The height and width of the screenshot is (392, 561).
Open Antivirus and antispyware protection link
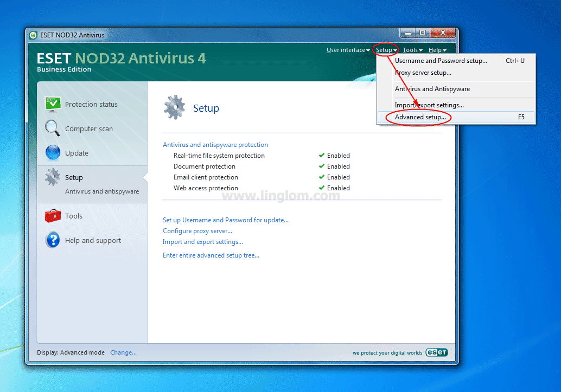[x=215, y=145]
